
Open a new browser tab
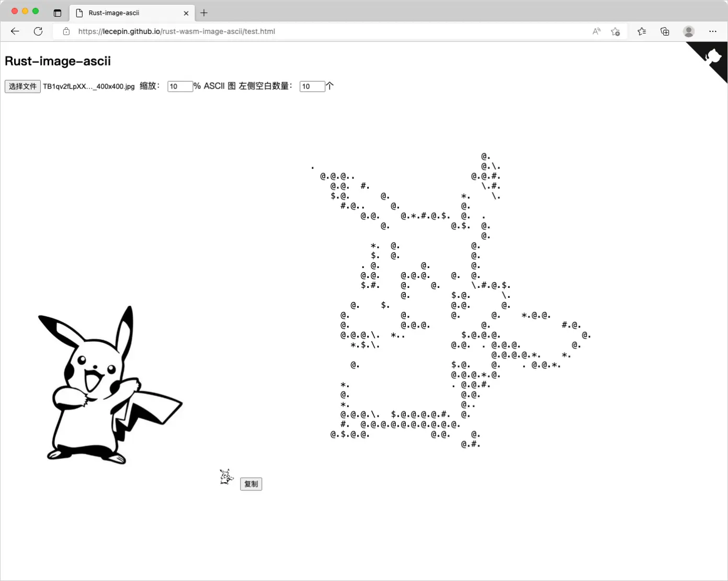point(204,13)
